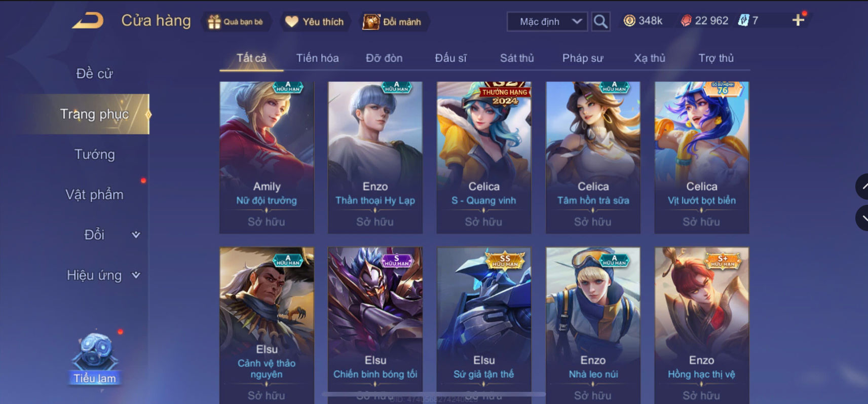The height and width of the screenshot is (404, 868).
Task: Tap the red gem currency icon
Action: (x=686, y=21)
